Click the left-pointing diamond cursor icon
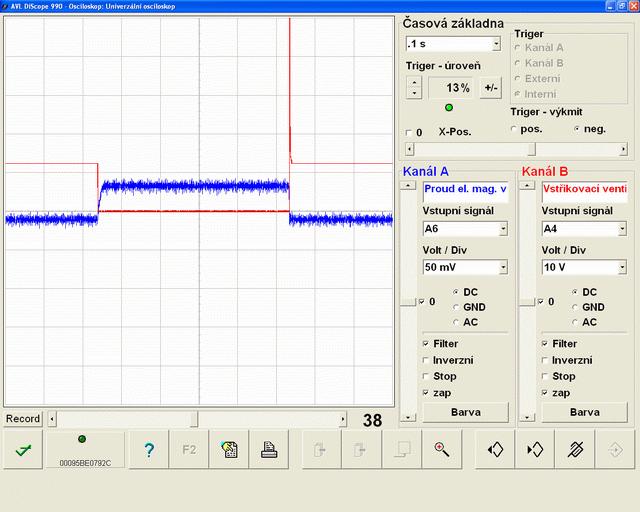 [494, 450]
